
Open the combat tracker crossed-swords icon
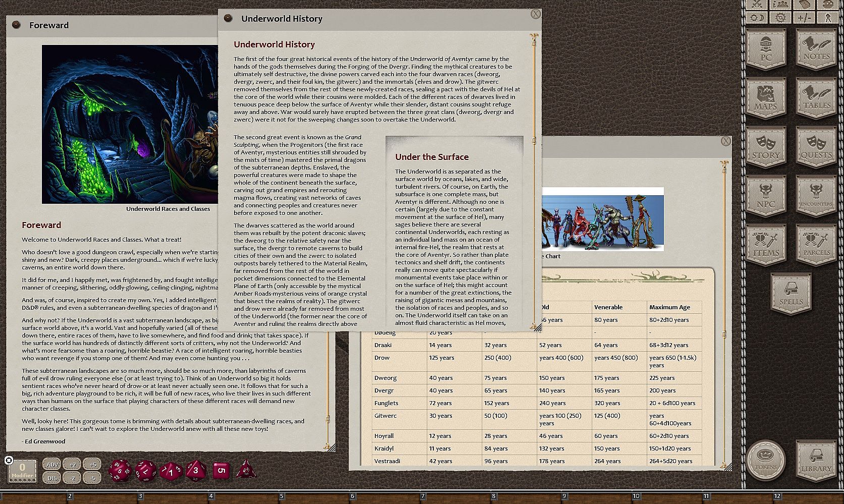coord(757,5)
